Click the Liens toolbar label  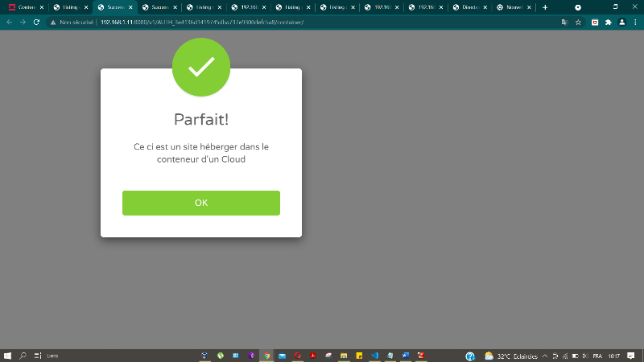click(x=52, y=356)
